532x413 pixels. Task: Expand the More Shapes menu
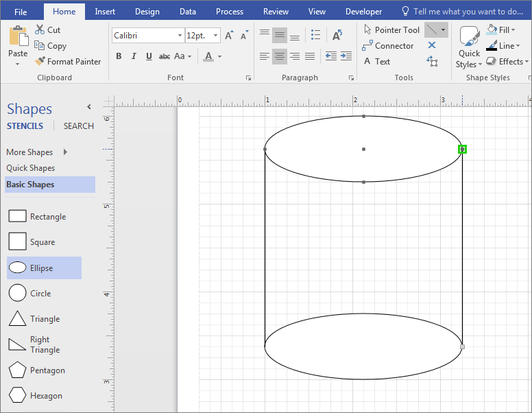click(x=36, y=152)
